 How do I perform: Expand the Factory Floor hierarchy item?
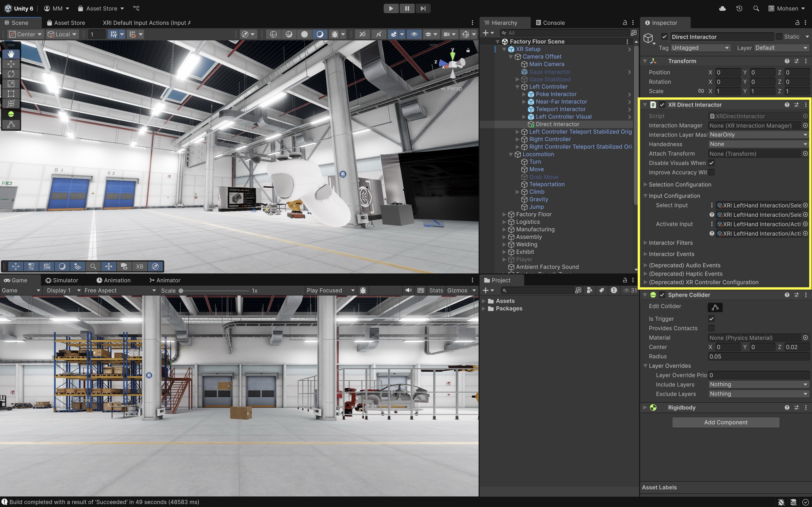[504, 214]
